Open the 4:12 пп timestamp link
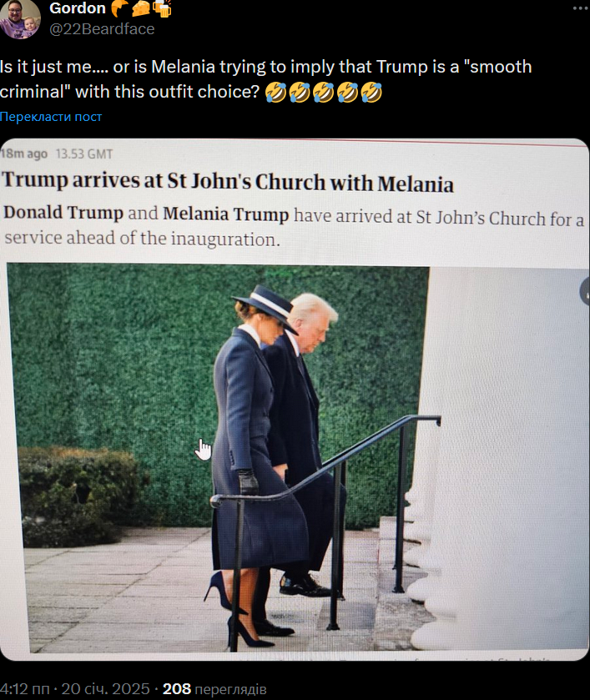This screenshot has width=590, height=700. [24, 688]
